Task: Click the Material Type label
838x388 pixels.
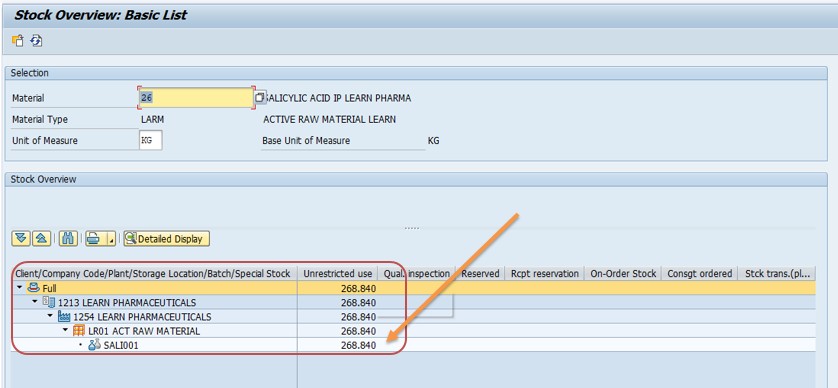Action: 40,120
